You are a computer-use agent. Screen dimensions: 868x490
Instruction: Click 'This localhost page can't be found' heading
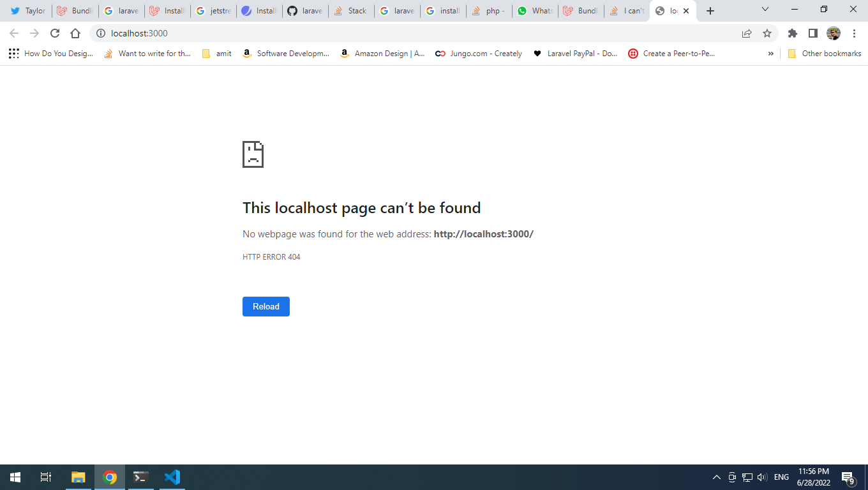click(362, 208)
